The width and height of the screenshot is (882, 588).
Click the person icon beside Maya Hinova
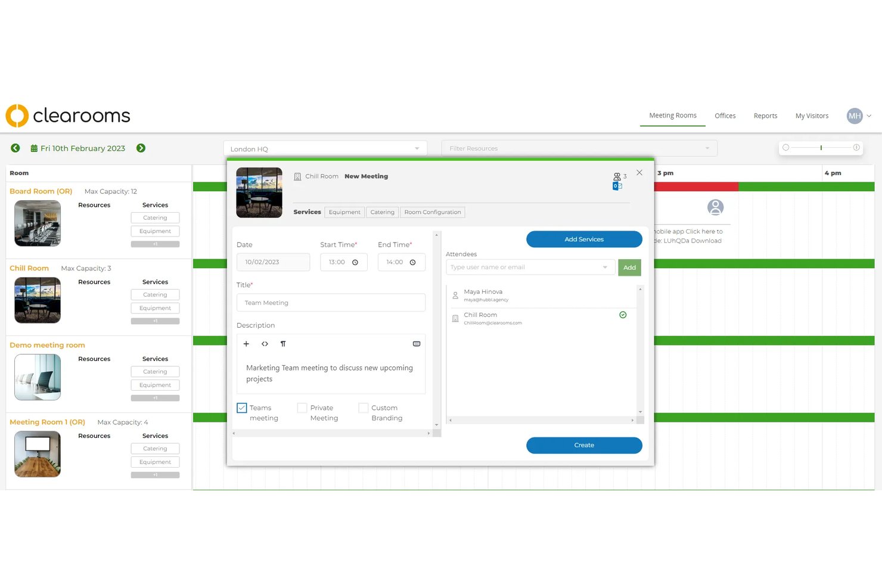coord(455,295)
